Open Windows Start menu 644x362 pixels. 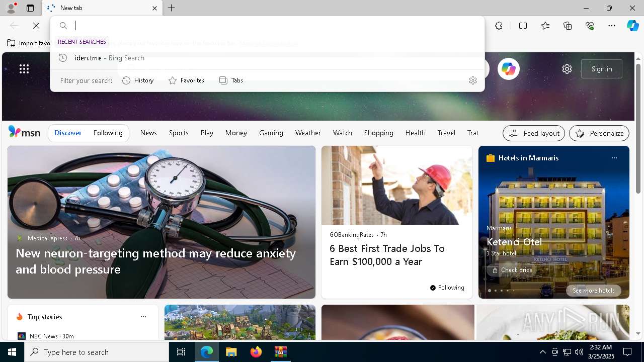point(12,352)
